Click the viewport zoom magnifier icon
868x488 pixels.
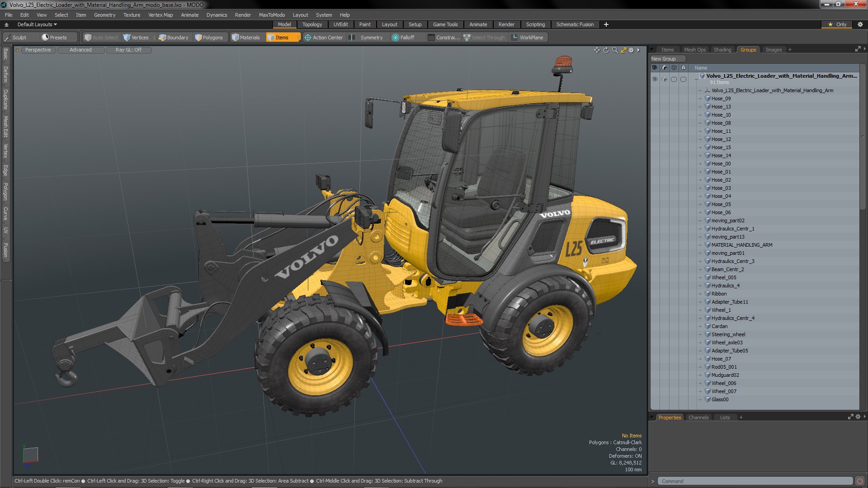click(x=615, y=50)
